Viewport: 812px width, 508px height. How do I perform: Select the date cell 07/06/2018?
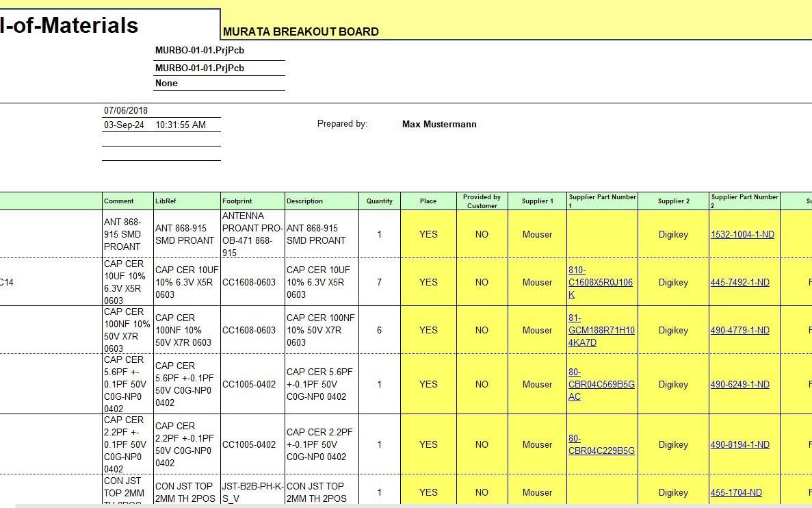(x=126, y=110)
